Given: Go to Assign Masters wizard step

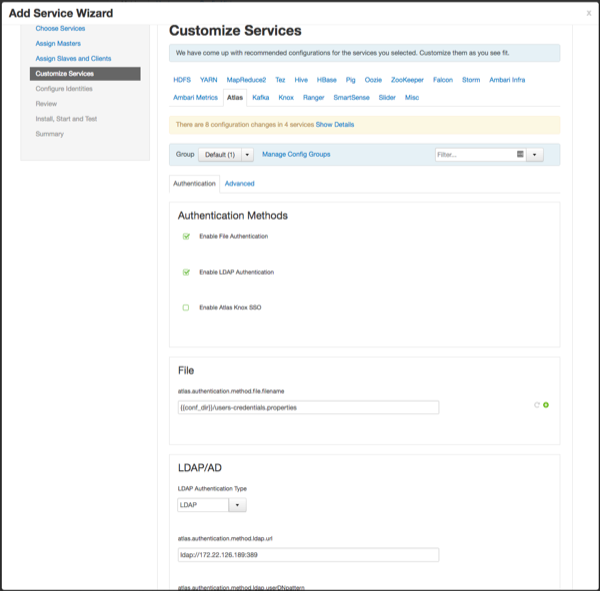Looking at the screenshot, I should pos(57,43).
